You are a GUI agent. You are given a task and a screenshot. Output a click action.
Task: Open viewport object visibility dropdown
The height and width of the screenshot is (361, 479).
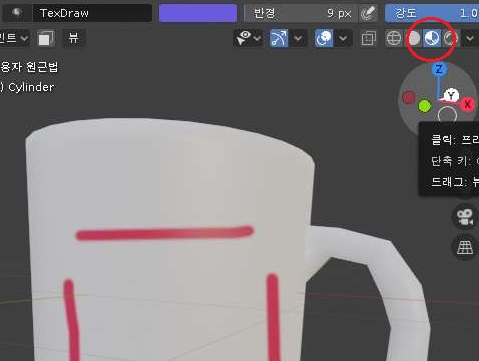(x=248, y=38)
